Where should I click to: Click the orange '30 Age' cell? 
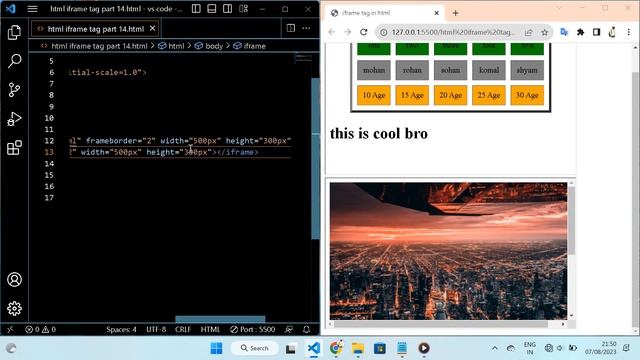point(527,95)
